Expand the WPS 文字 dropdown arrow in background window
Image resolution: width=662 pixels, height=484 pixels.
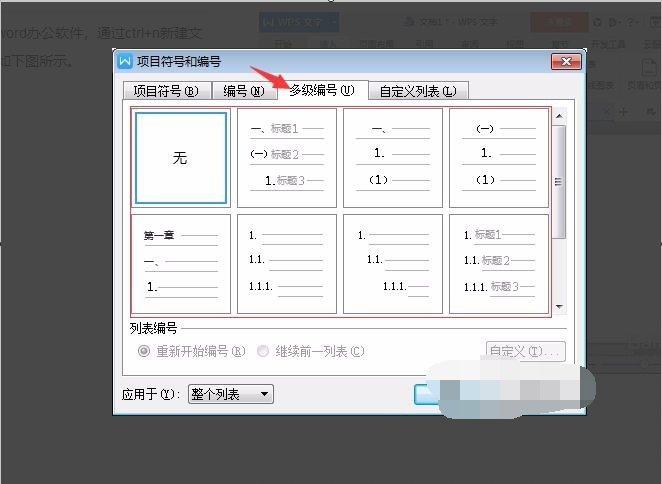pyautogui.click(x=334, y=22)
